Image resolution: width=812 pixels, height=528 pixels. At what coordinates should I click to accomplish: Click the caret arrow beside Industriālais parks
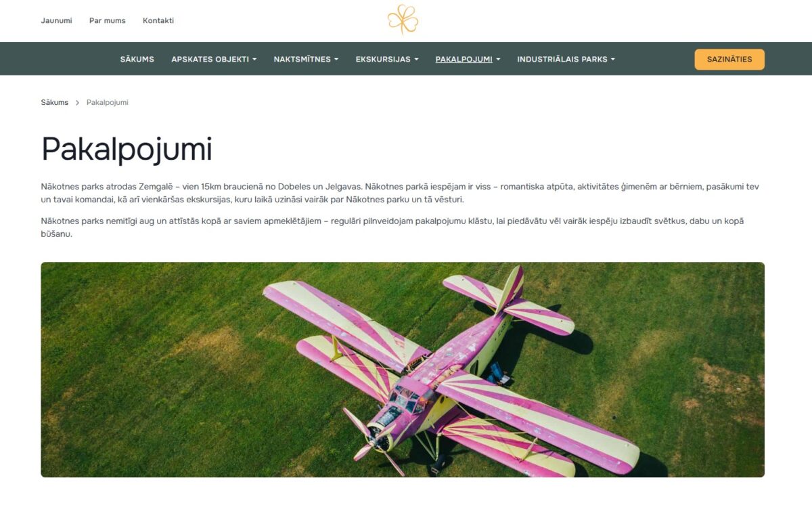coord(613,60)
